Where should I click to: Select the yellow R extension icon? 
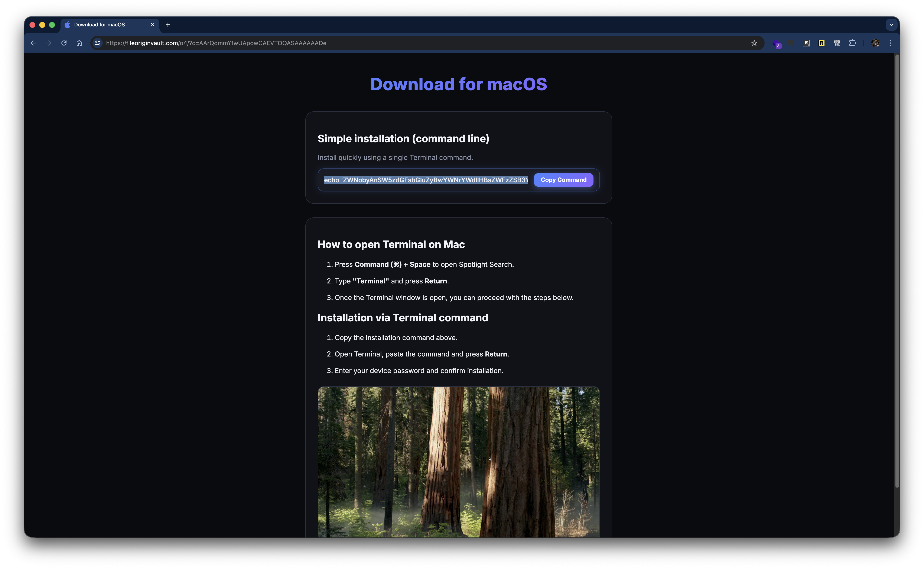tap(821, 43)
